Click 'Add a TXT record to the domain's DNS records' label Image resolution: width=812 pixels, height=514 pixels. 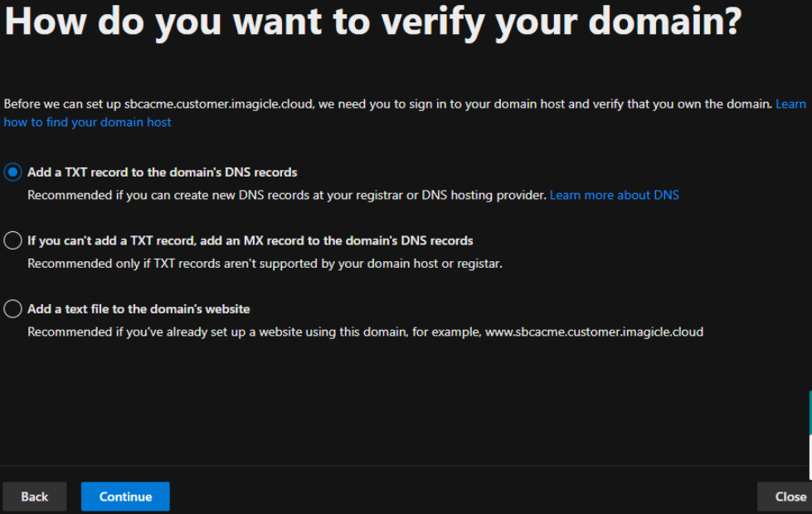click(162, 172)
